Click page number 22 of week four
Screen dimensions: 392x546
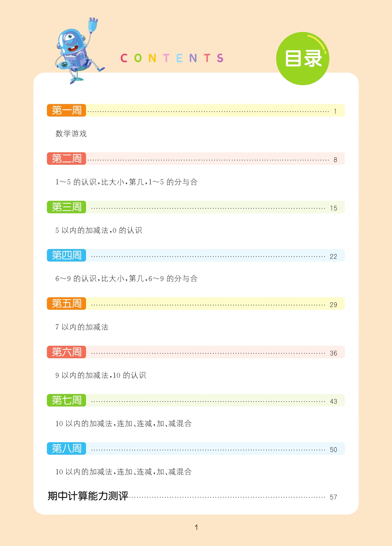333,257
